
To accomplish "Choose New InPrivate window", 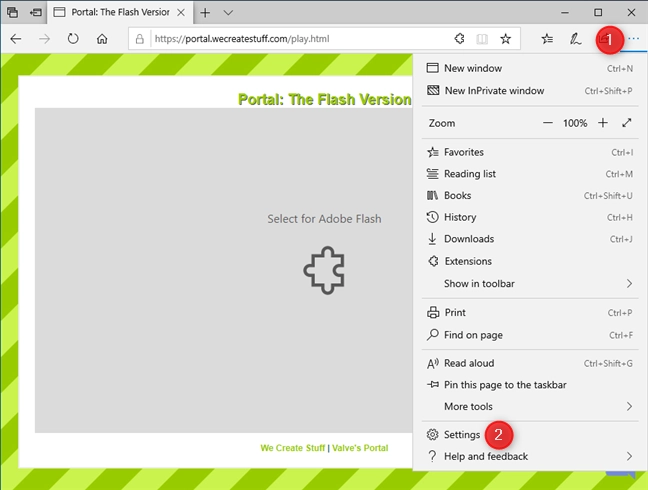I will coord(530,90).
